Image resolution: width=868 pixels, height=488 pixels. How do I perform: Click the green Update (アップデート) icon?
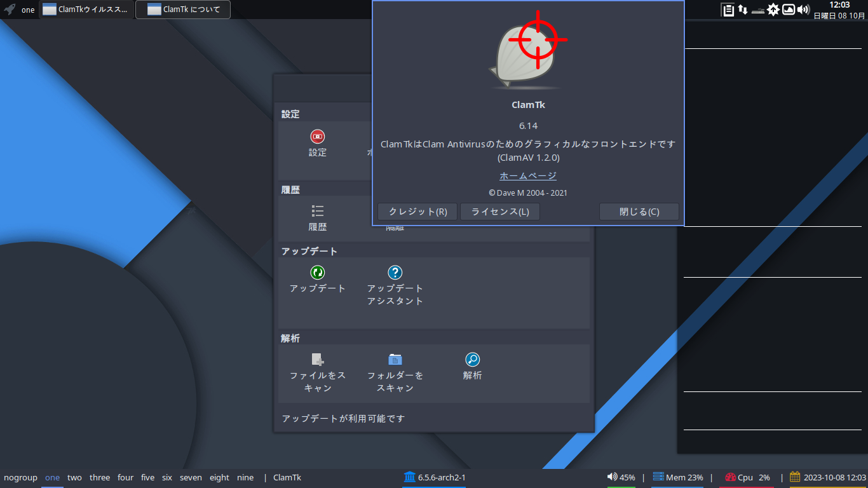318,273
